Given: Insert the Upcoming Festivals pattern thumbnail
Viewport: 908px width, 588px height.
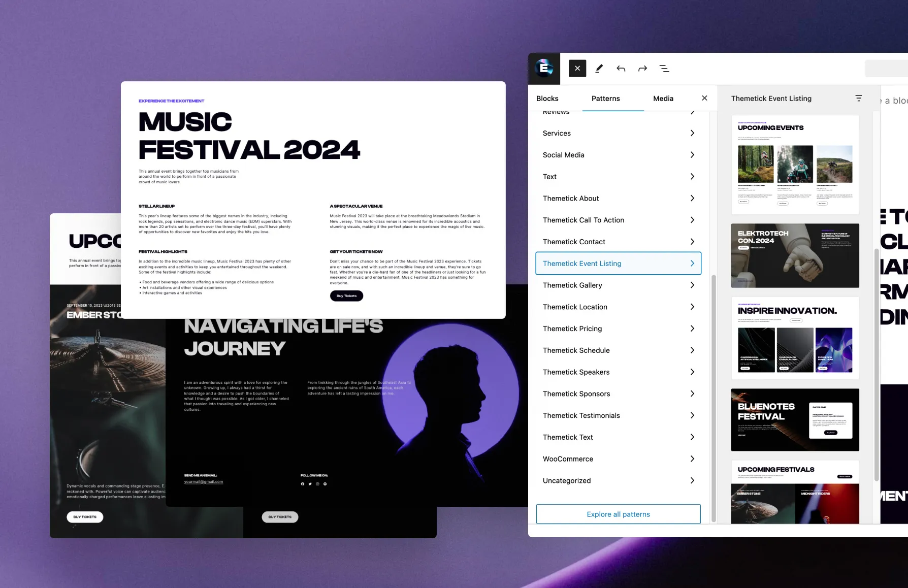Looking at the screenshot, I should pyautogui.click(x=795, y=492).
